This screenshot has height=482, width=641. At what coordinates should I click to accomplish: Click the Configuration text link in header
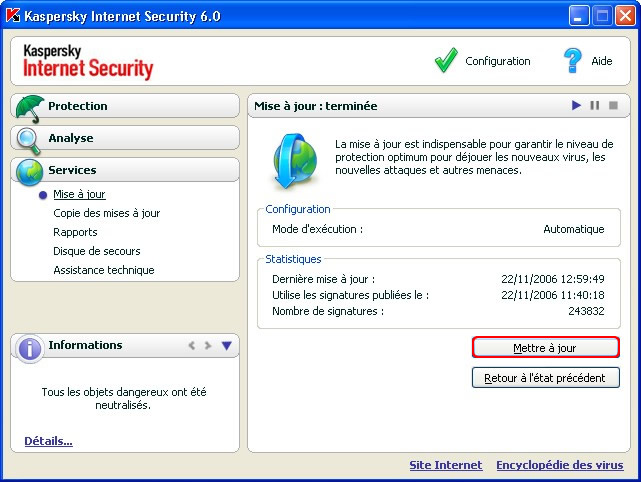tap(498, 61)
